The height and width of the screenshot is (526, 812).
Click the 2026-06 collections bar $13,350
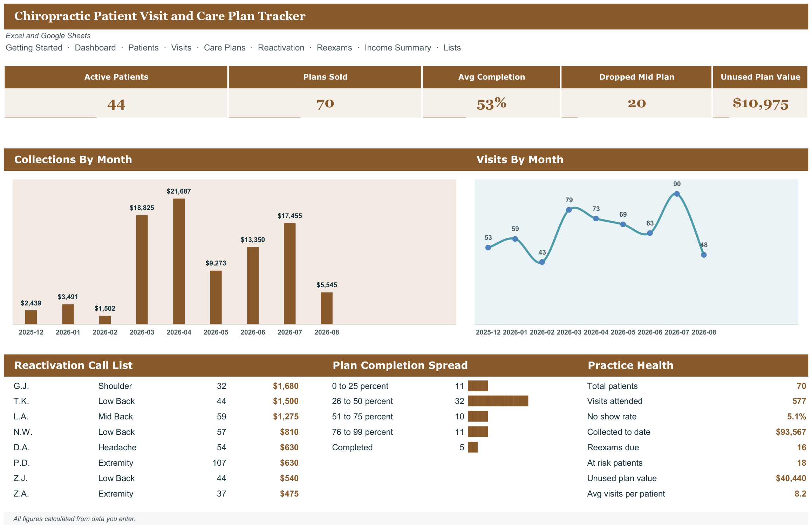tap(253, 285)
